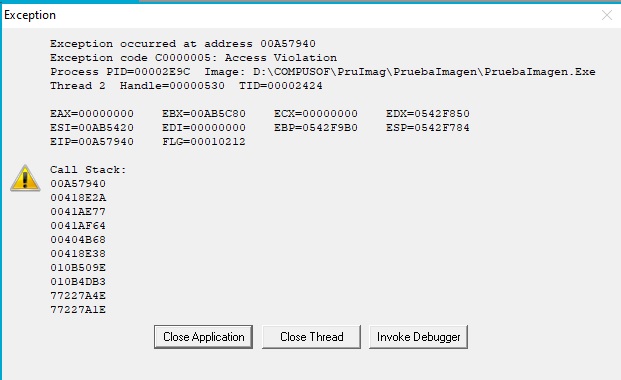This screenshot has height=380, width=621.
Task: Click the Close Application button
Action: 203,337
